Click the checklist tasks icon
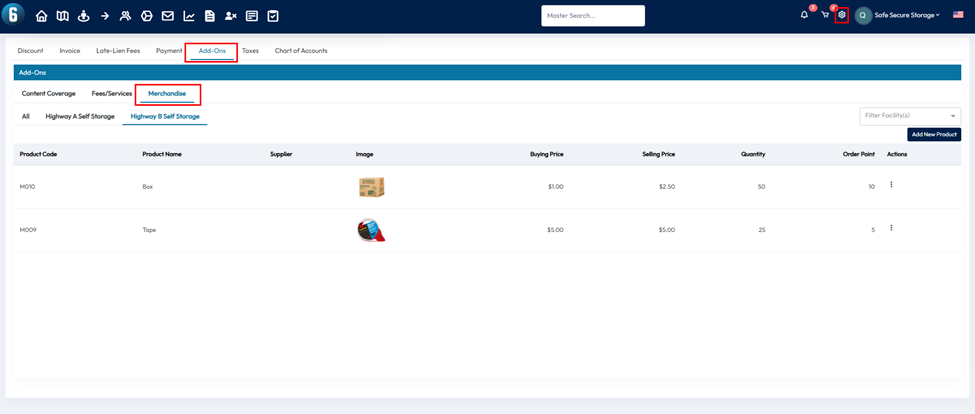Screen dimensions: 975x414 (273, 16)
